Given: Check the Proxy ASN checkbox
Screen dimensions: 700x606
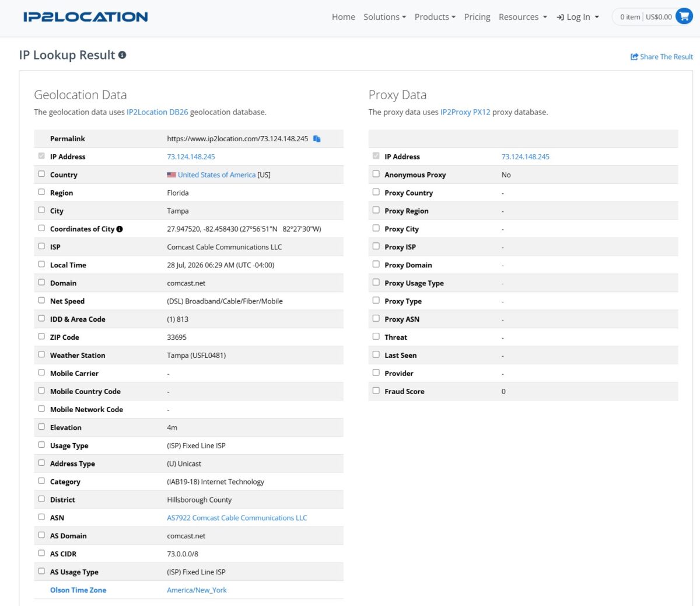Looking at the screenshot, I should 376,319.
